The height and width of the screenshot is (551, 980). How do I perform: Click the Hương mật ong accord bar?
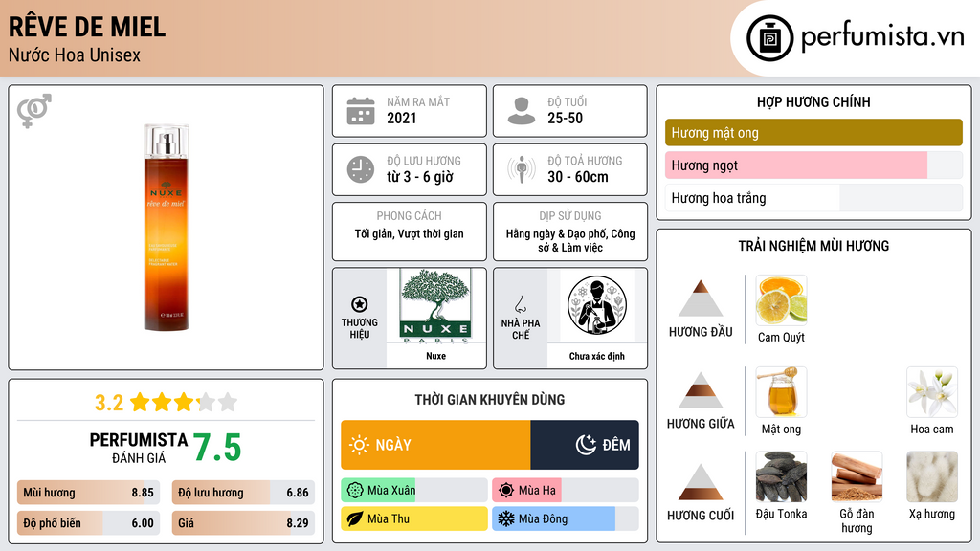(x=813, y=132)
